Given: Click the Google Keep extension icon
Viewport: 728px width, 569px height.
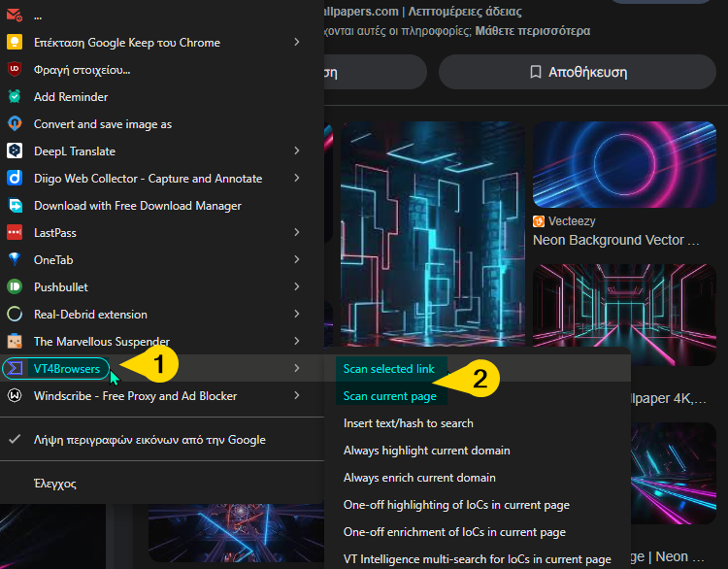Looking at the screenshot, I should pyautogui.click(x=15, y=43).
